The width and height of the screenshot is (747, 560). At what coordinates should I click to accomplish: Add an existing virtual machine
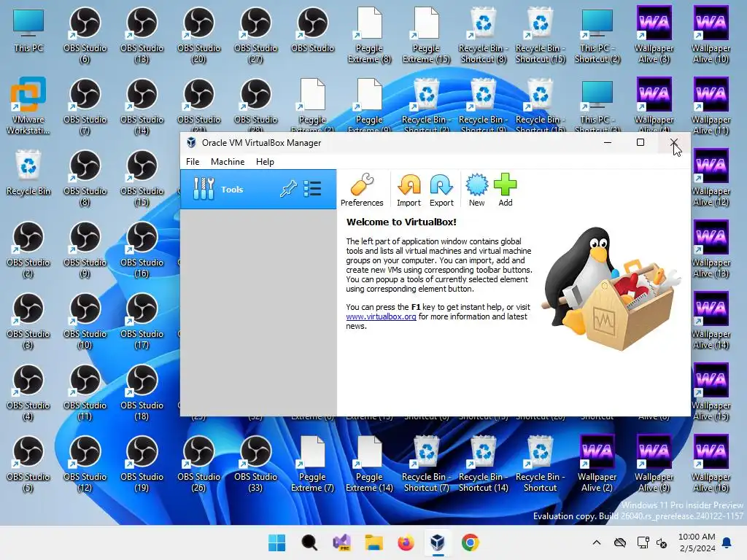(x=506, y=190)
